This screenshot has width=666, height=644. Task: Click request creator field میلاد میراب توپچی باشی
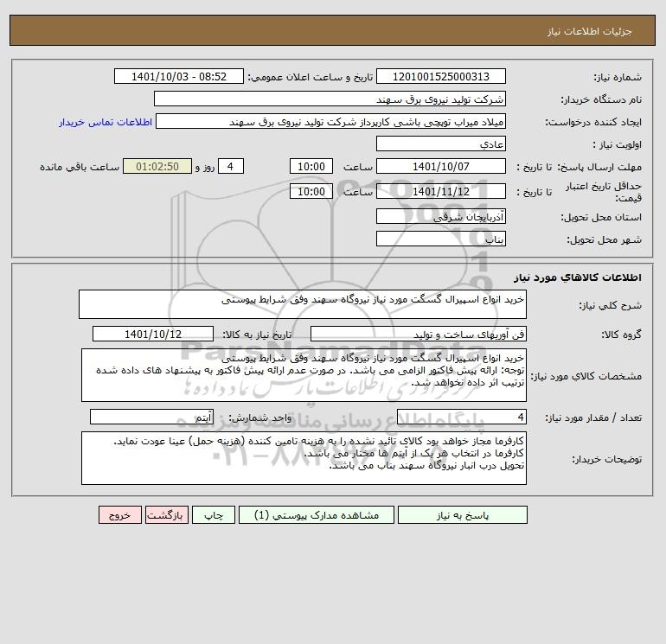pos(331,122)
